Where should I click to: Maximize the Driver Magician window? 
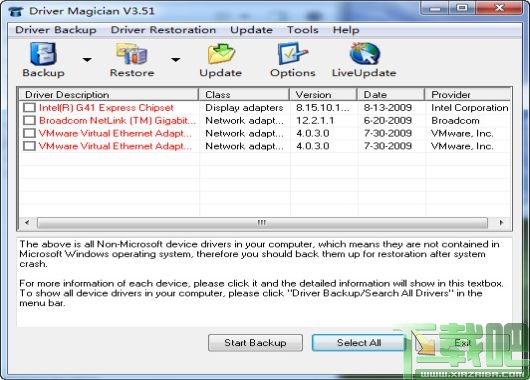pos(463,8)
